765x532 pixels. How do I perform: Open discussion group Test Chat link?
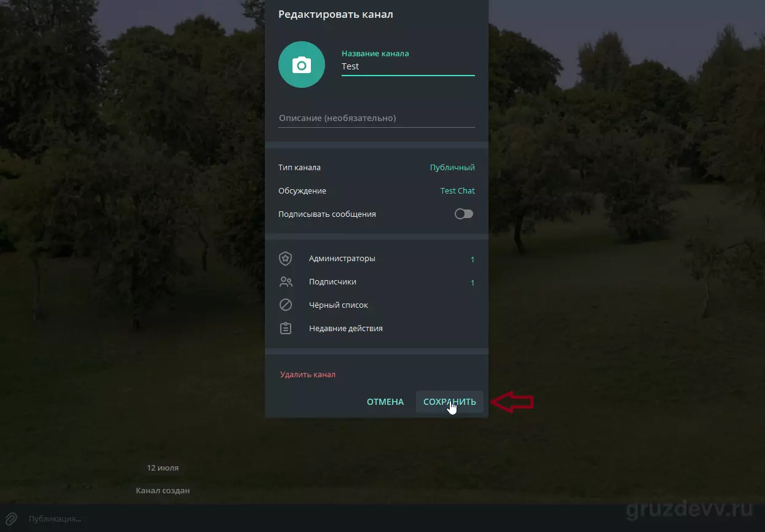click(x=458, y=191)
